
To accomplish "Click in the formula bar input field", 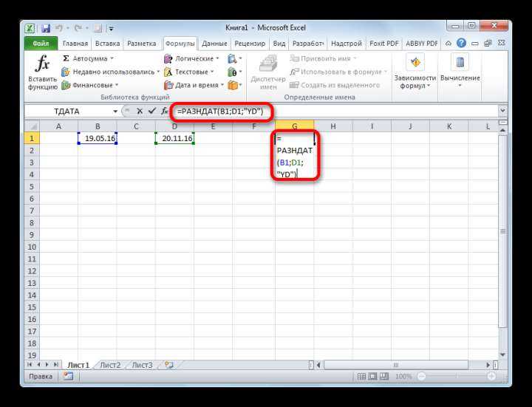I will 334,111.
